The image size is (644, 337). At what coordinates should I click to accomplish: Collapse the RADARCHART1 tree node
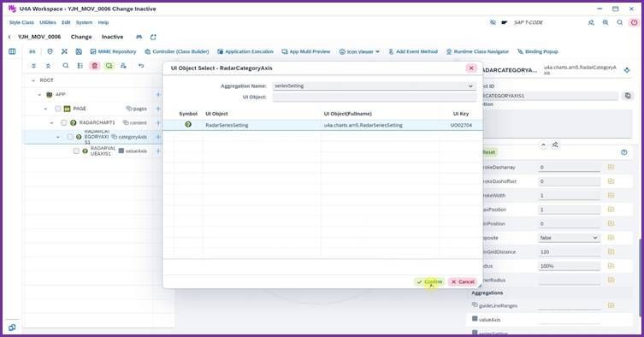click(x=52, y=123)
